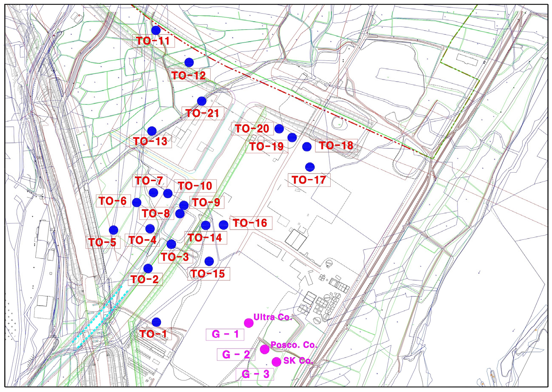Click the TO-15 label

(209, 273)
